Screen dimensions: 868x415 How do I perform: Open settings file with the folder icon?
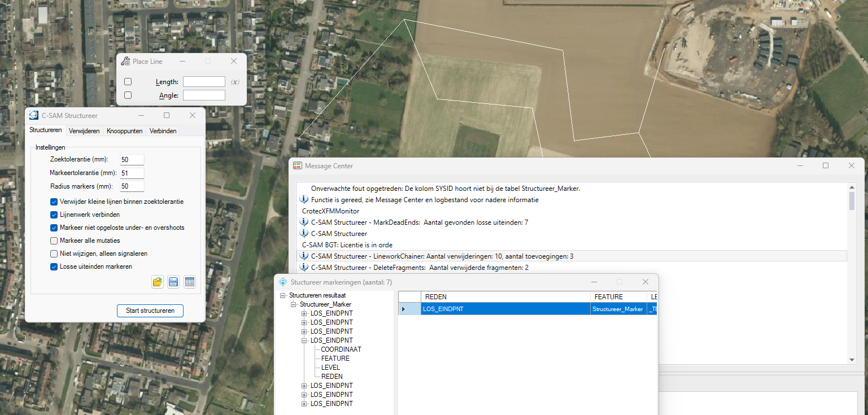pos(158,282)
